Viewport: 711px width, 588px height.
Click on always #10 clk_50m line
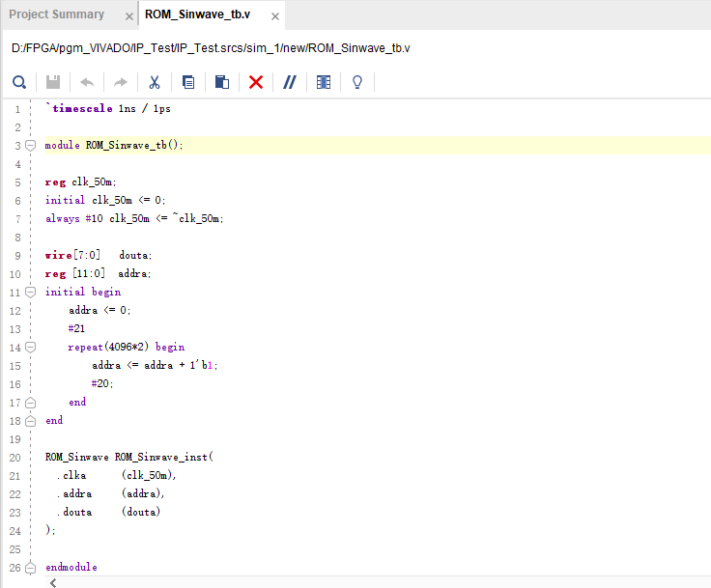point(134,218)
